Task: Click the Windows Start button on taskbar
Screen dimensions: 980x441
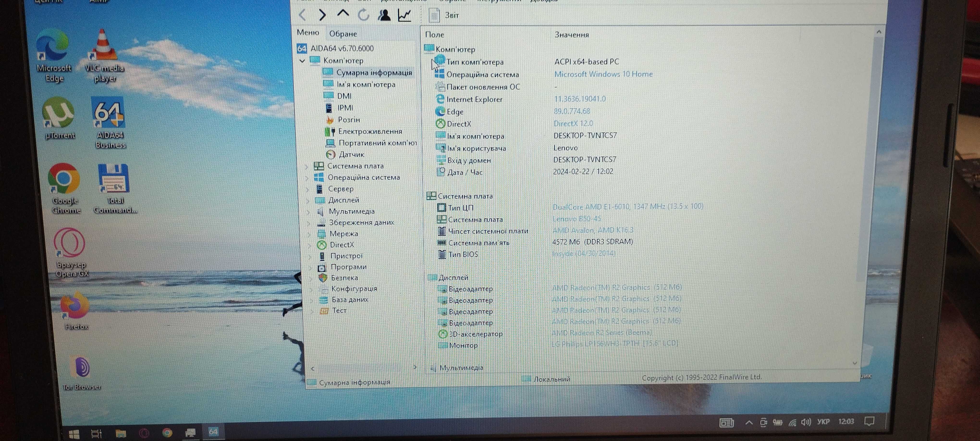Action: coord(74,434)
